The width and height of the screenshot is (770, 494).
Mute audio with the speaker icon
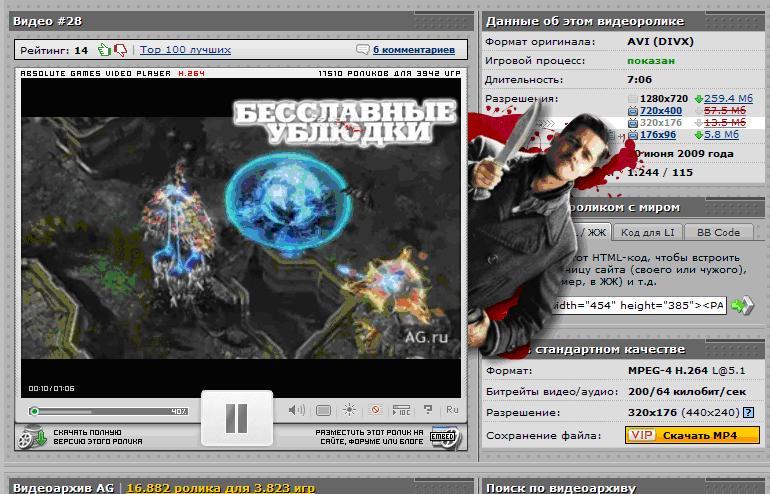297,410
